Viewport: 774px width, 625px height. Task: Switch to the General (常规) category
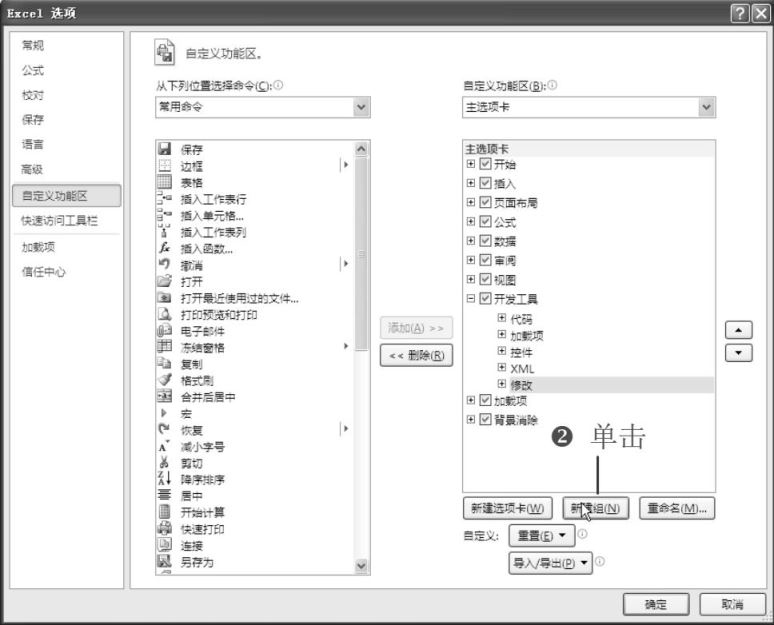tap(33, 45)
